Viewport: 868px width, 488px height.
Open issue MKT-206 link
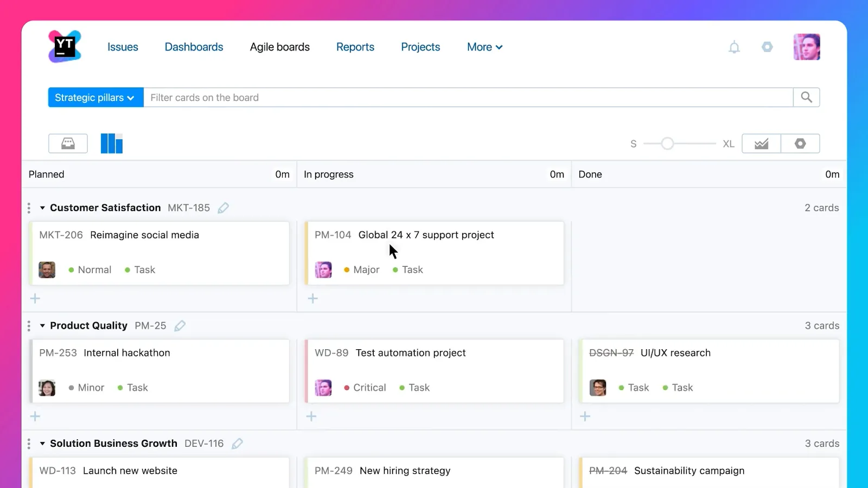[61, 235]
